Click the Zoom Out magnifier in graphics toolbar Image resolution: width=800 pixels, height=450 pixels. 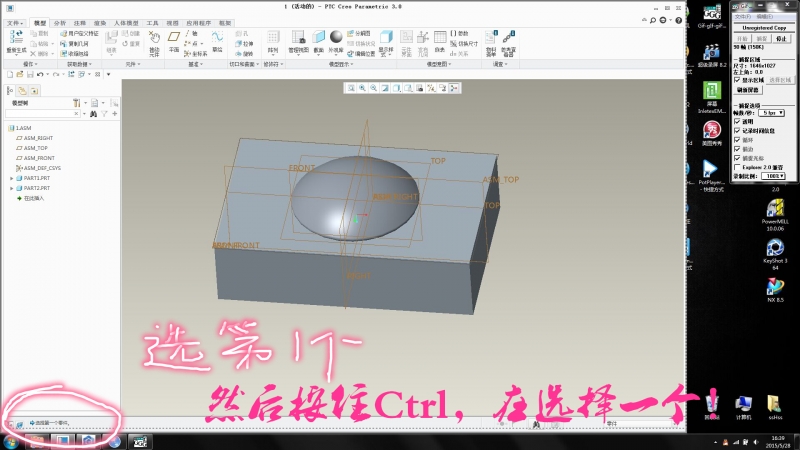tap(373, 88)
